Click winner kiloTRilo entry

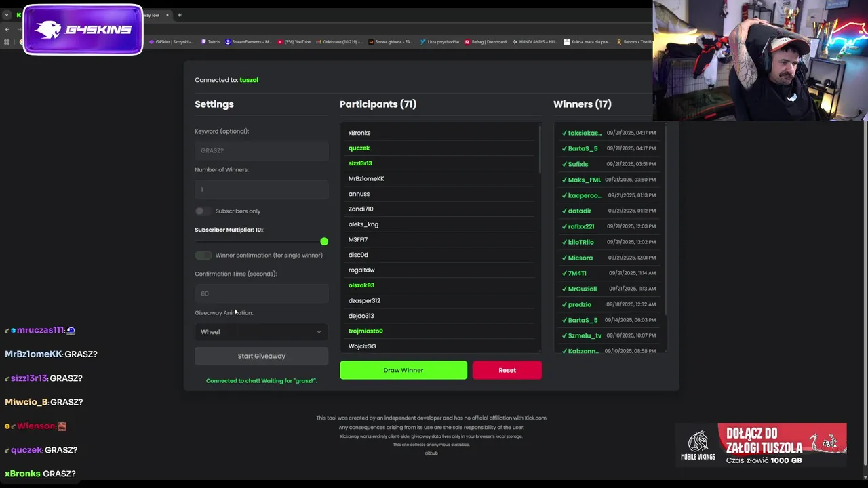point(608,242)
